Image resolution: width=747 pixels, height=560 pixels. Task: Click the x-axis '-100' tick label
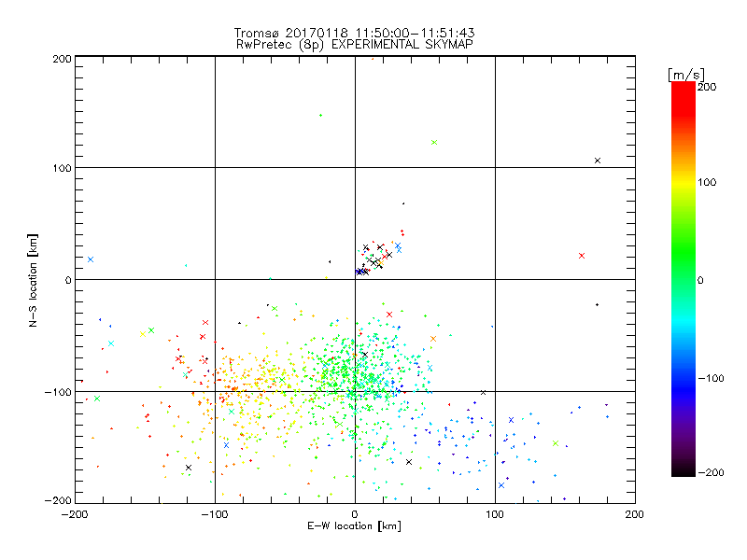tap(215, 514)
